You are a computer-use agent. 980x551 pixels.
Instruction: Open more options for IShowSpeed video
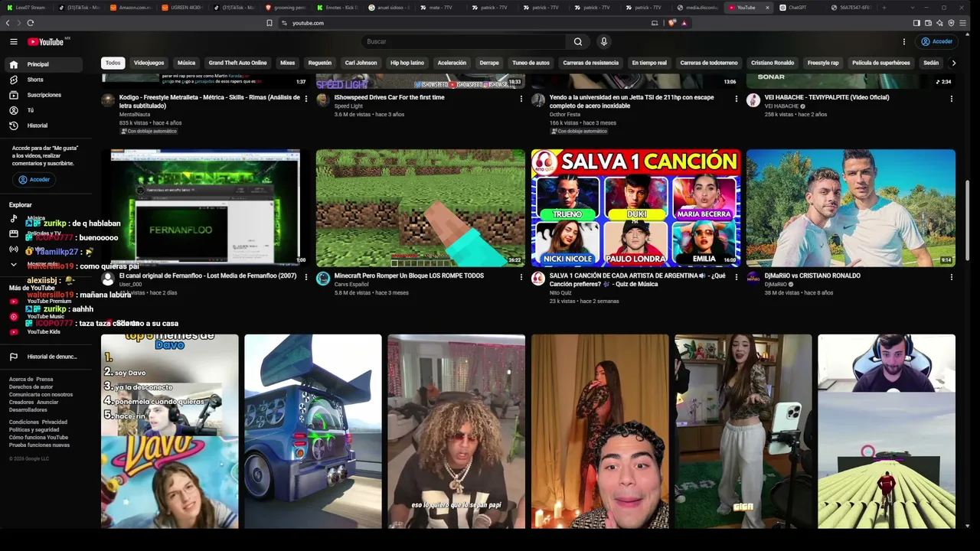(521, 99)
